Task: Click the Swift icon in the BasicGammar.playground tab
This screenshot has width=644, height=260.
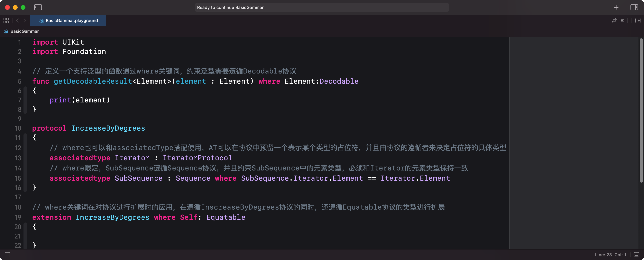Action: [41, 21]
